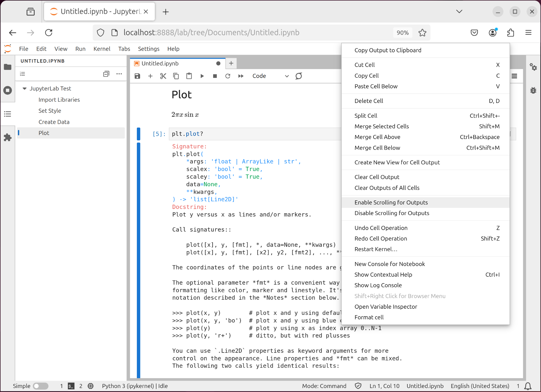Cut the cell using scissors icon
This screenshot has width=541, height=392.
(163, 76)
